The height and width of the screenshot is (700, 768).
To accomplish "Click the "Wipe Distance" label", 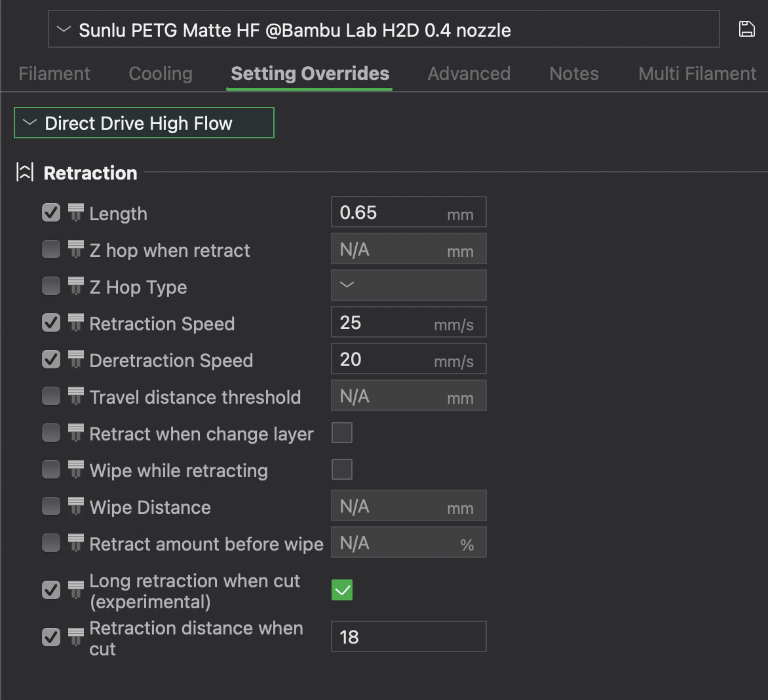I will (150, 507).
